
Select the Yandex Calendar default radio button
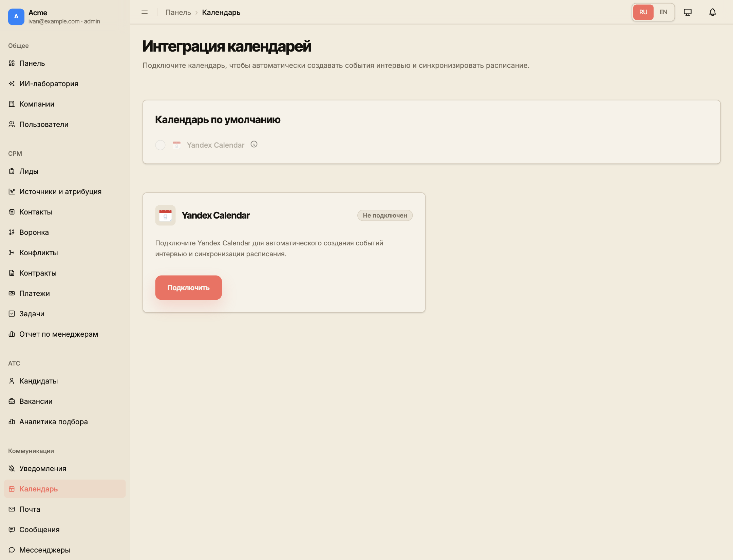(x=160, y=145)
